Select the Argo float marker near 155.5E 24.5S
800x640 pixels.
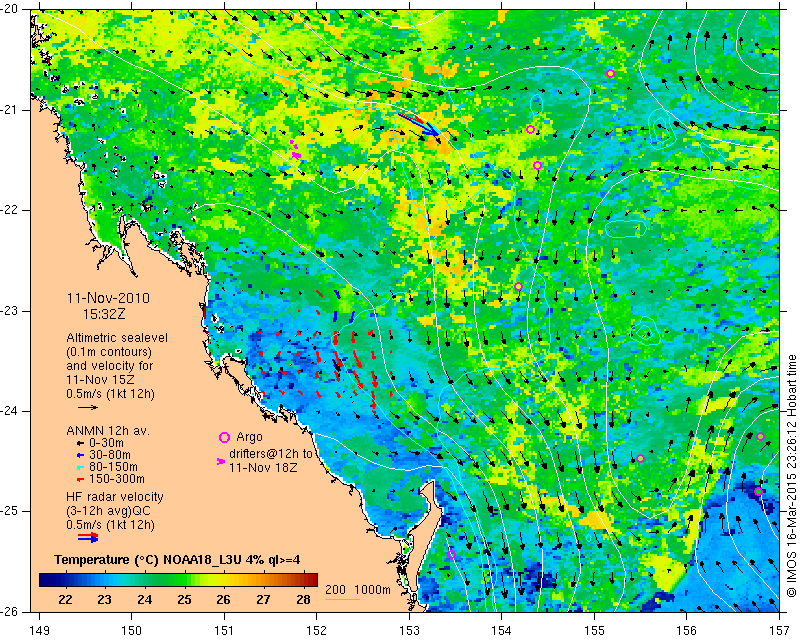641,458
